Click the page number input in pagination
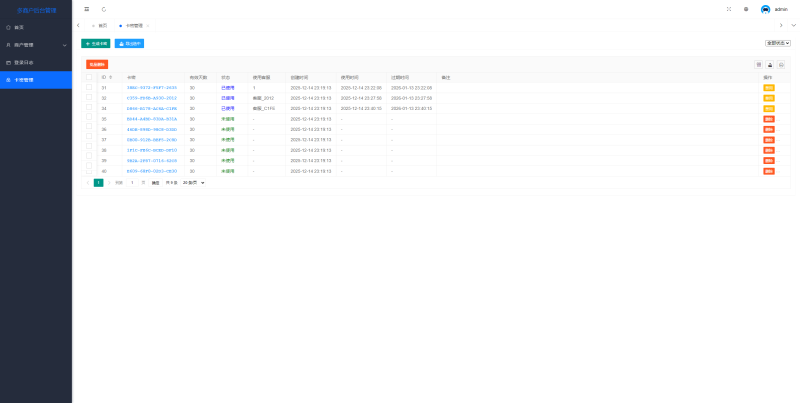Viewport: 800px width, 403px height. [x=132, y=183]
